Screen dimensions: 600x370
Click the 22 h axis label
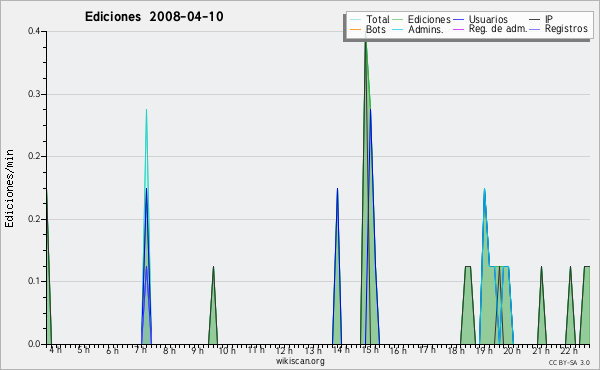[569, 350]
